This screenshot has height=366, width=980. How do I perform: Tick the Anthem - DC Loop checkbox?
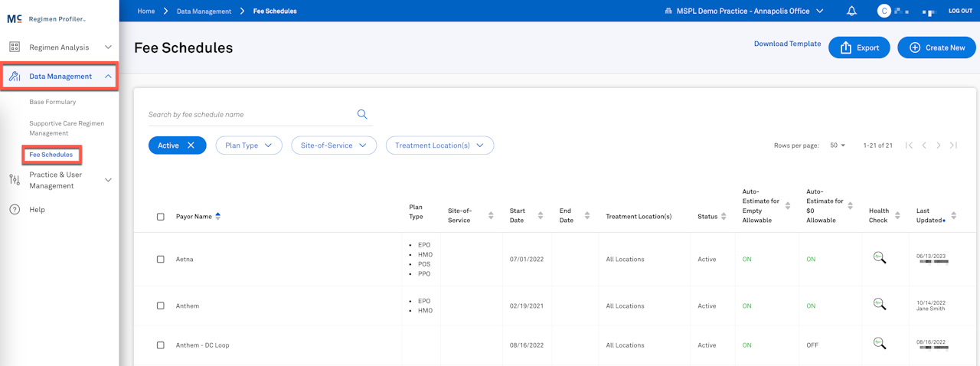pyautogui.click(x=161, y=345)
